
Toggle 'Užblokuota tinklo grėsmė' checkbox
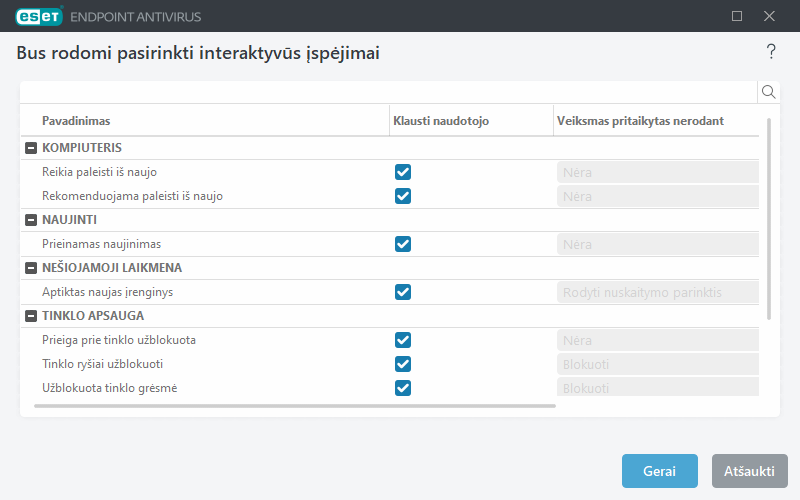pyautogui.click(x=403, y=388)
